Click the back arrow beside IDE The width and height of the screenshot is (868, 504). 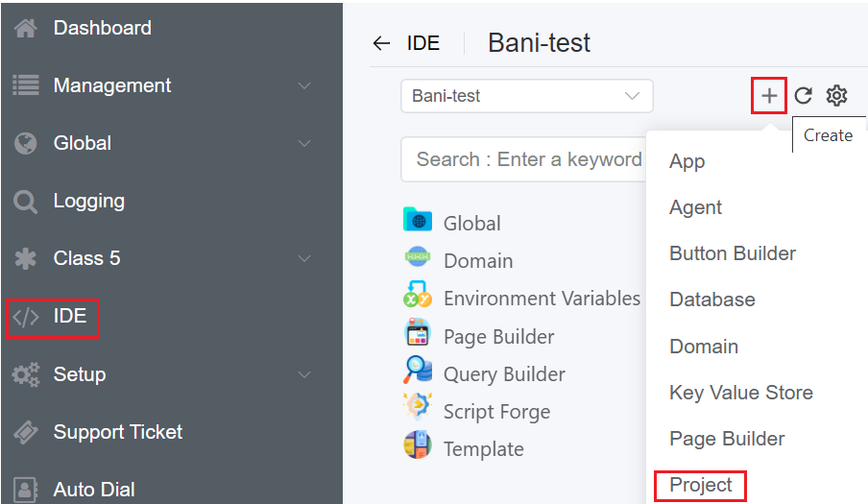[381, 43]
